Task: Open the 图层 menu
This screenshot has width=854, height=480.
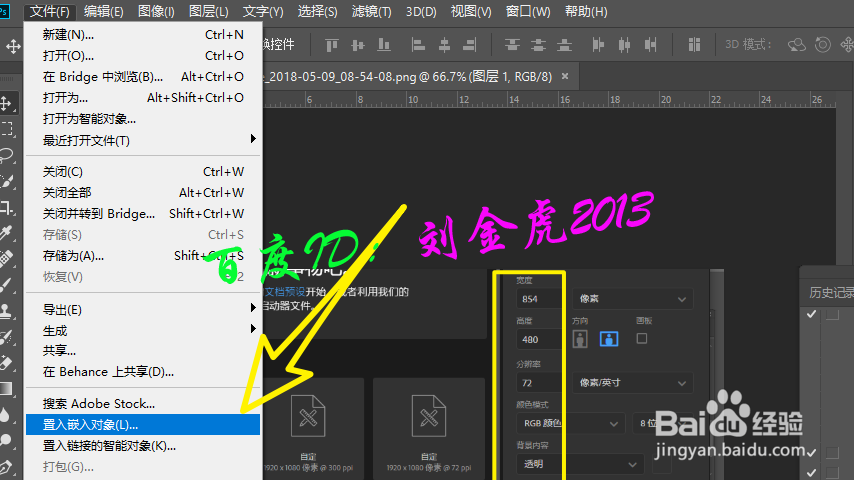Action: pos(209,11)
